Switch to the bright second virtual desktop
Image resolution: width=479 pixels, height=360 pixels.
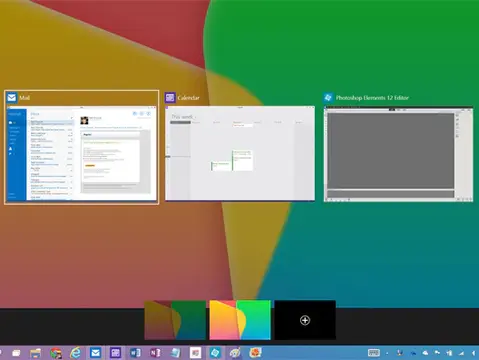click(240, 320)
